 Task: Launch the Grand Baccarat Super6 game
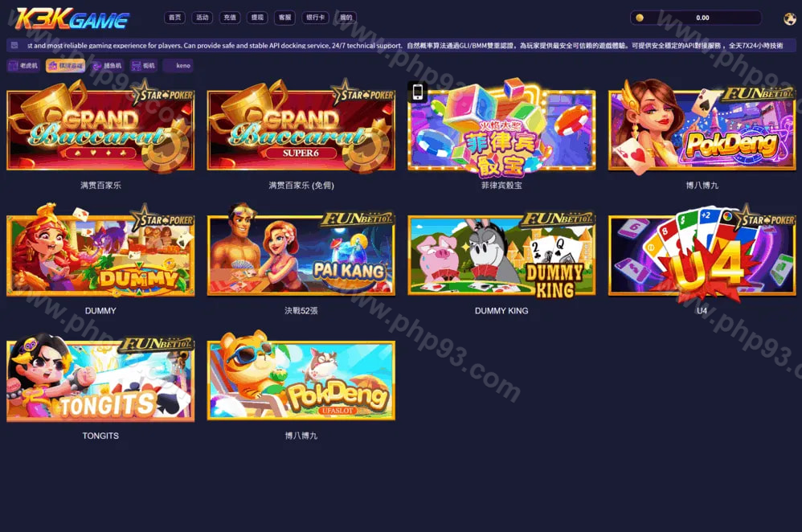pyautogui.click(x=301, y=129)
